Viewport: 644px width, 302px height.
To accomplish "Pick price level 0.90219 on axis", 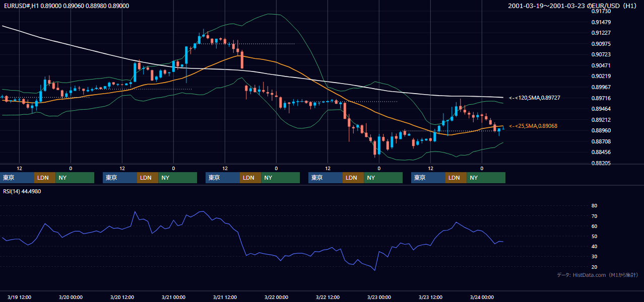I will (x=601, y=76).
